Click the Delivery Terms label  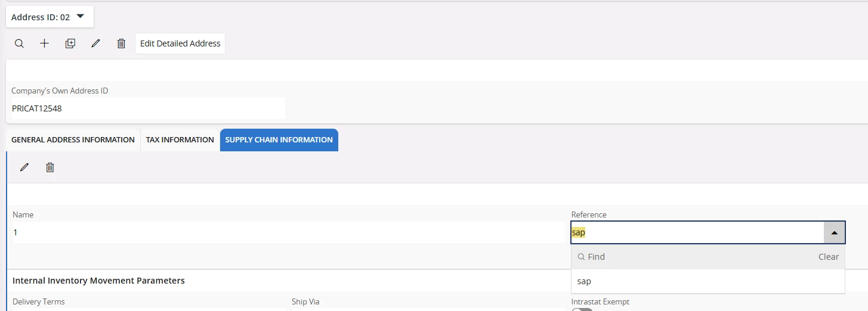39,302
